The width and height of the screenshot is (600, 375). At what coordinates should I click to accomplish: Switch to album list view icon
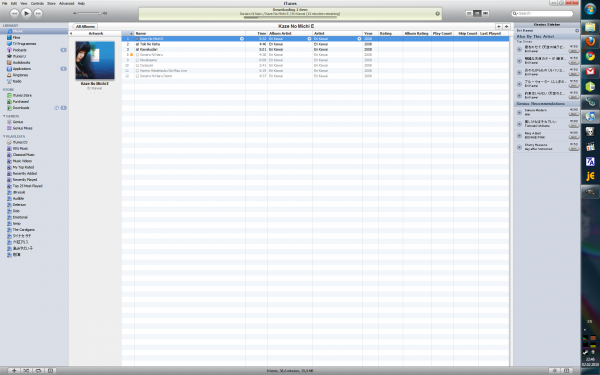pos(477,13)
